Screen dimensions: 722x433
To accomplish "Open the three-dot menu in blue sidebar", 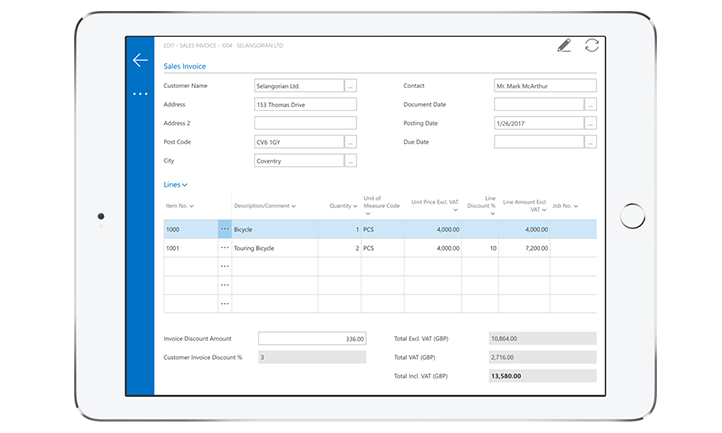I will pyautogui.click(x=140, y=94).
